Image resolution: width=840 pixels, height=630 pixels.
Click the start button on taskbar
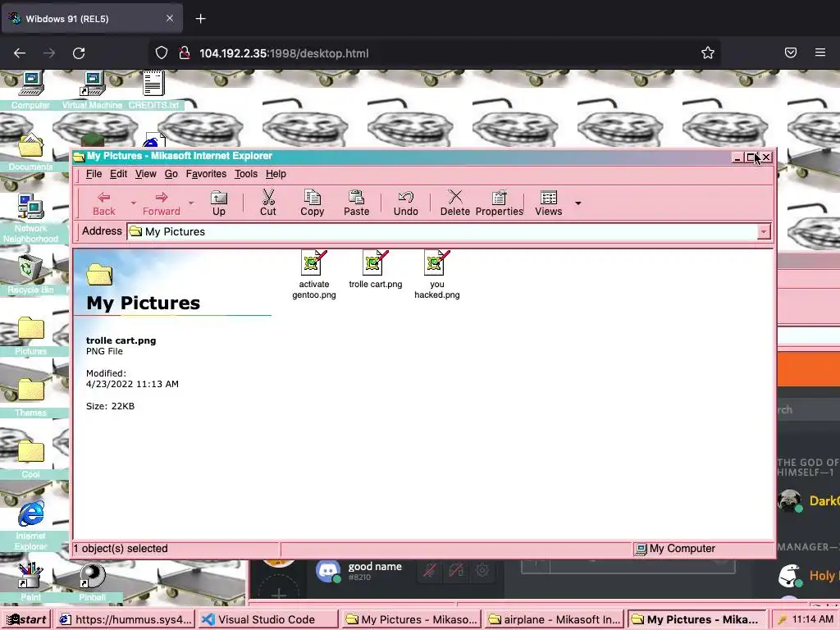(x=26, y=619)
